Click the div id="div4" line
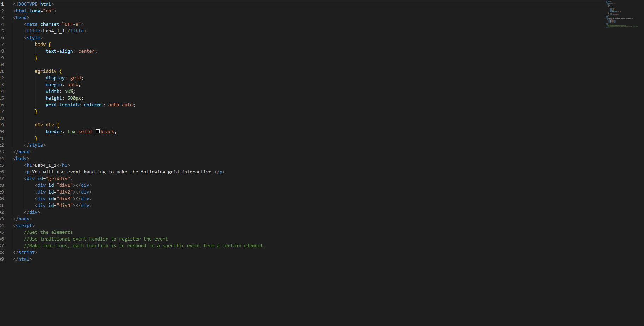Viewport: 644px width, 326px height. [x=63, y=206]
